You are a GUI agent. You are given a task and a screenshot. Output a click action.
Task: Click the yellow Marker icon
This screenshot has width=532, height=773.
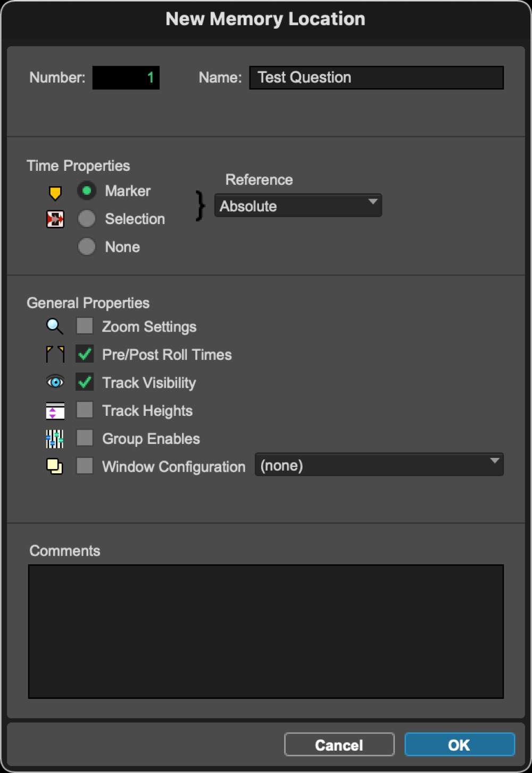(55, 193)
